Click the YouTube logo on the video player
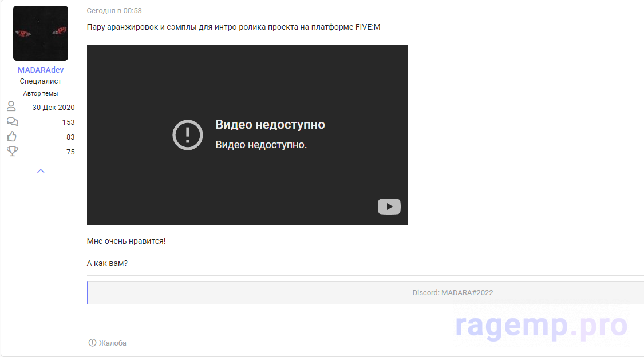 point(389,207)
